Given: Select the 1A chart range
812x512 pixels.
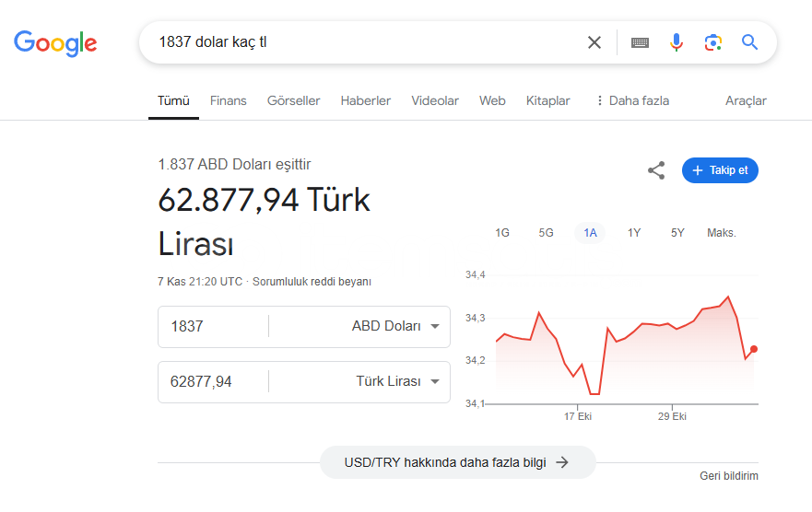Looking at the screenshot, I should pos(591,233).
